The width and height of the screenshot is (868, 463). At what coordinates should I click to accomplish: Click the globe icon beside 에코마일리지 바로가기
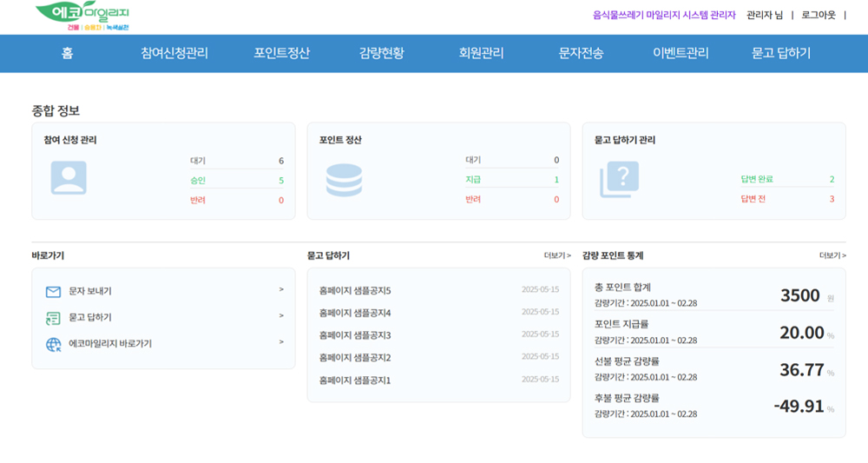coord(53,344)
